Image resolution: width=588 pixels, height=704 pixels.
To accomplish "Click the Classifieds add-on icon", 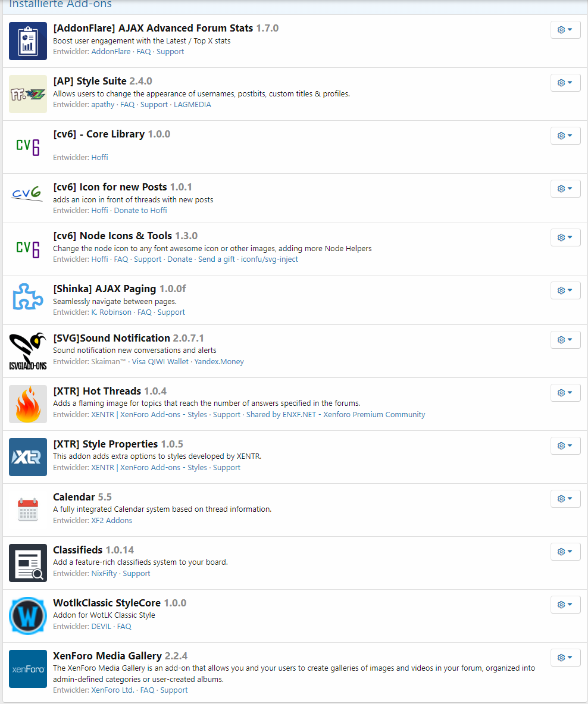I will click(x=28, y=563).
